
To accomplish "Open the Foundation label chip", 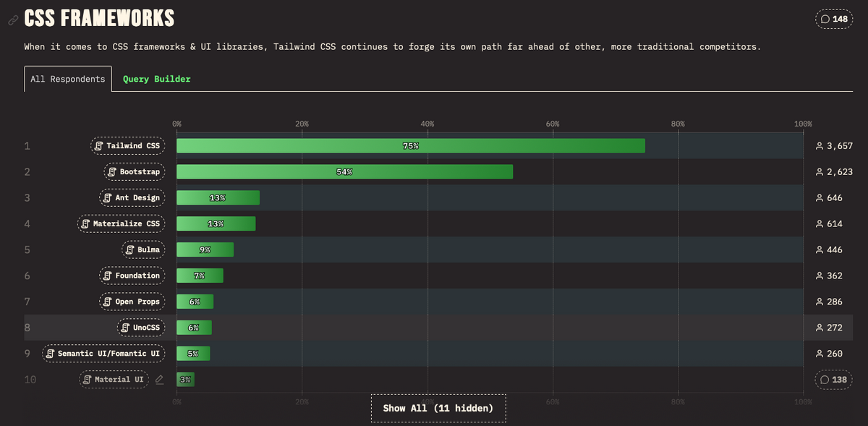I will click(x=132, y=276).
